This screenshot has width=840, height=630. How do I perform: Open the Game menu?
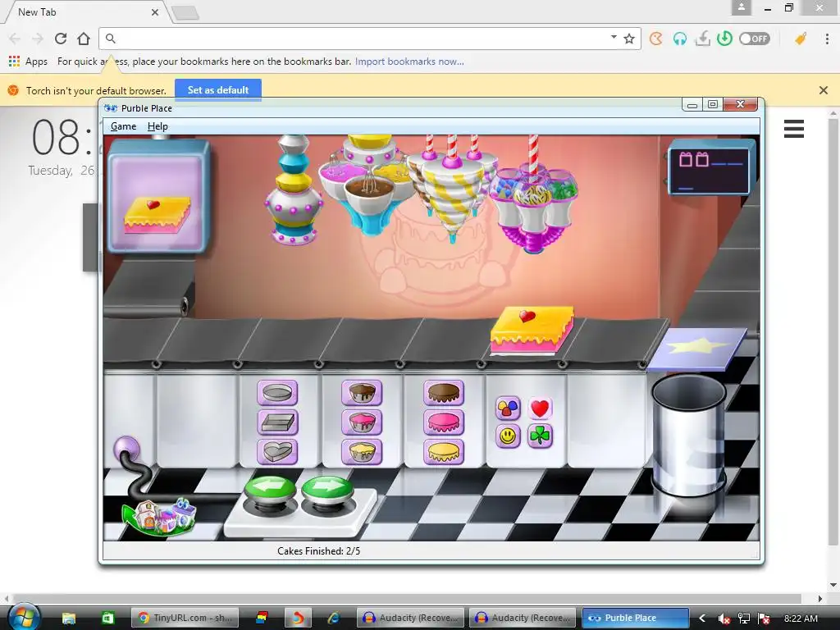123,126
